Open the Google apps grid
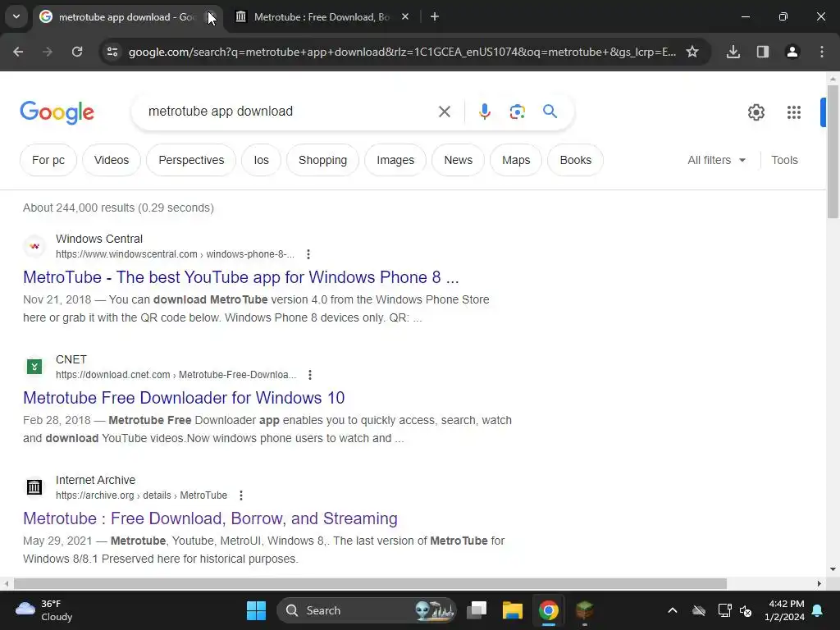Image resolution: width=840 pixels, height=630 pixels. point(794,112)
